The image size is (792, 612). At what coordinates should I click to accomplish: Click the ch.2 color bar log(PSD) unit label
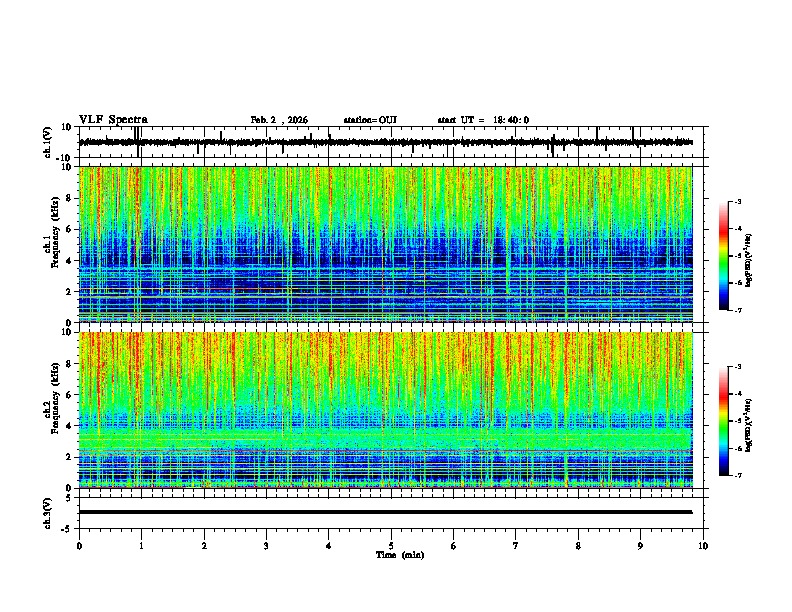pyautogui.click(x=749, y=425)
